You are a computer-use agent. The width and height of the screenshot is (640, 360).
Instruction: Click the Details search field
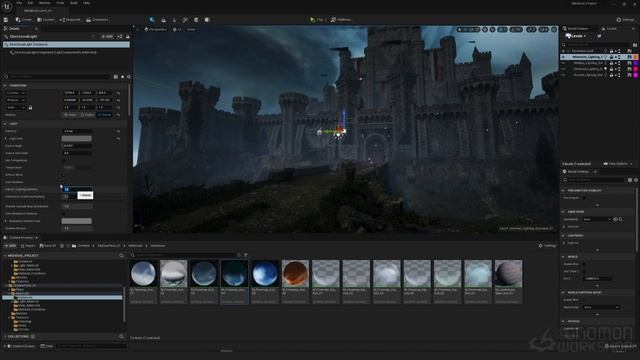[x=59, y=77]
